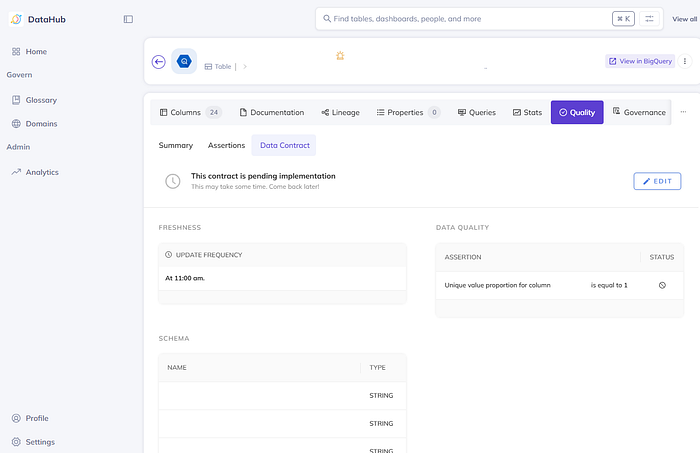Expand the breadcrumb chevron after Table
Viewport: 700px width, 453px height.
(245, 66)
